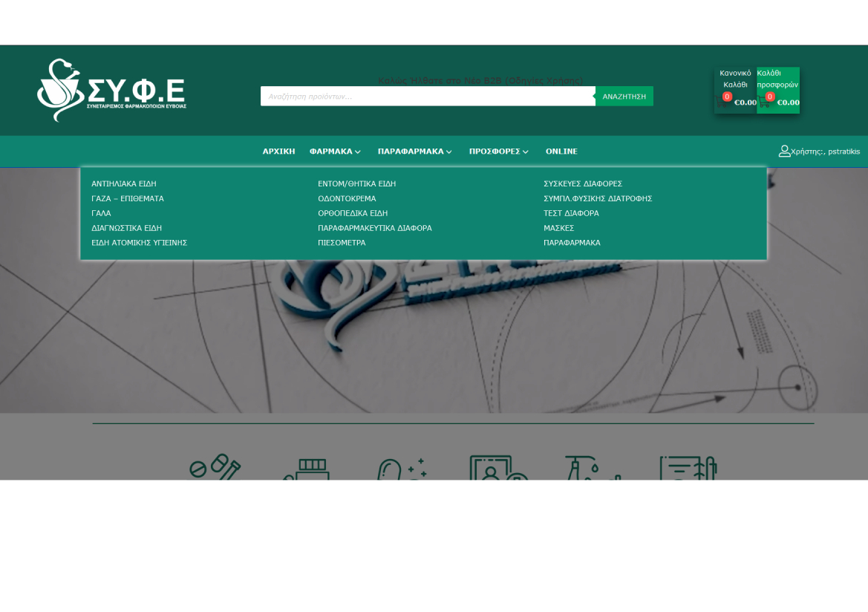Expand the ΠΡΟΣΦΟΡΕΣ dropdown menu

click(499, 152)
